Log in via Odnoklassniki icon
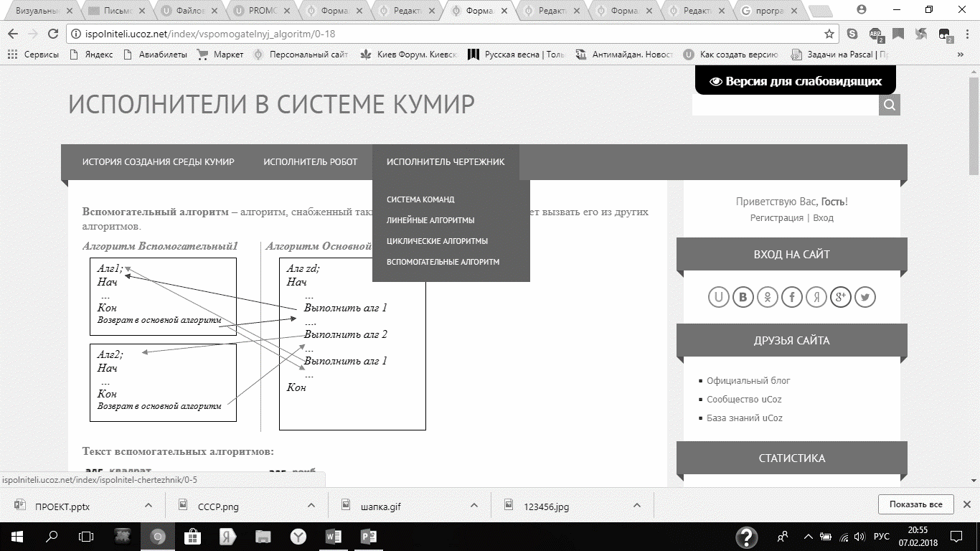Image resolution: width=980 pixels, height=551 pixels. click(x=767, y=297)
